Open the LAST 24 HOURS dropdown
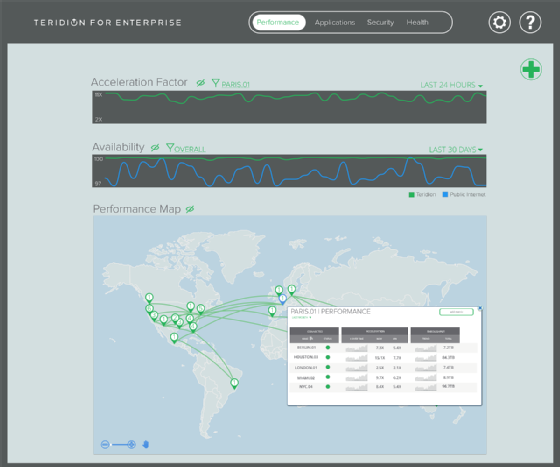 point(451,85)
